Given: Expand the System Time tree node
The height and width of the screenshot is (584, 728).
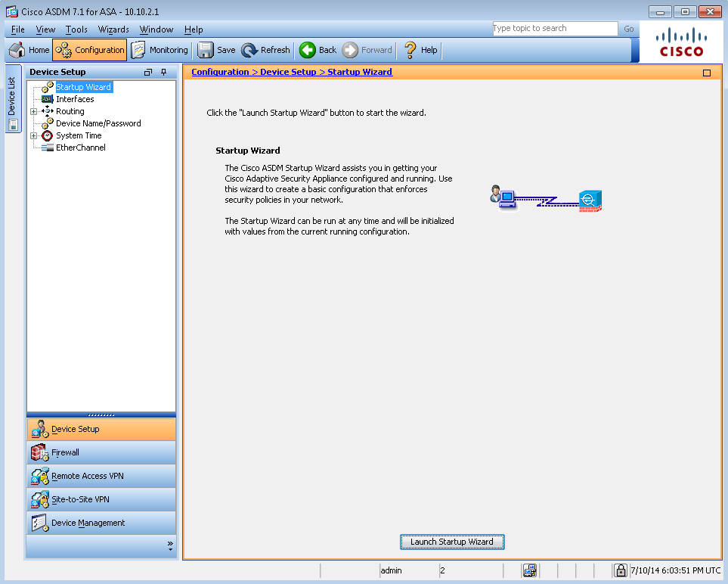Looking at the screenshot, I should click(33, 135).
